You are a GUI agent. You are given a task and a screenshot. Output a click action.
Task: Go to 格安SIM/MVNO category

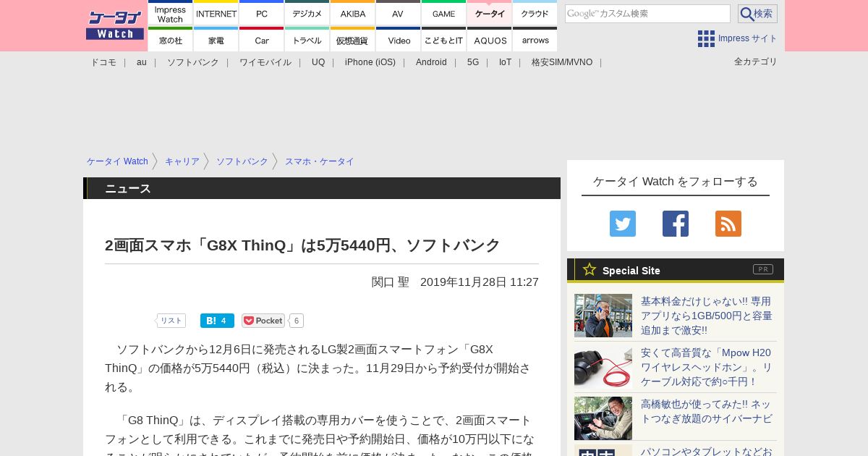click(562, 62)
